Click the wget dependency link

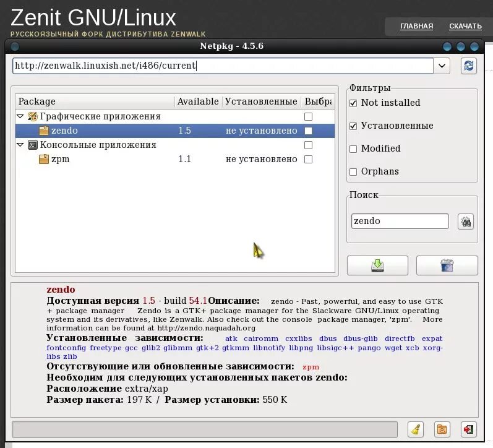coord(393,348)
